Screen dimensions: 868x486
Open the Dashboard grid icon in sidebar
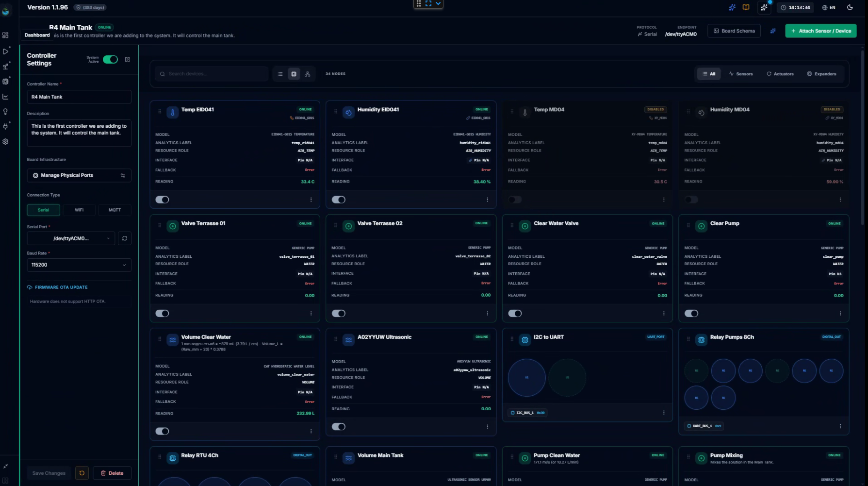tap(5, 35)
